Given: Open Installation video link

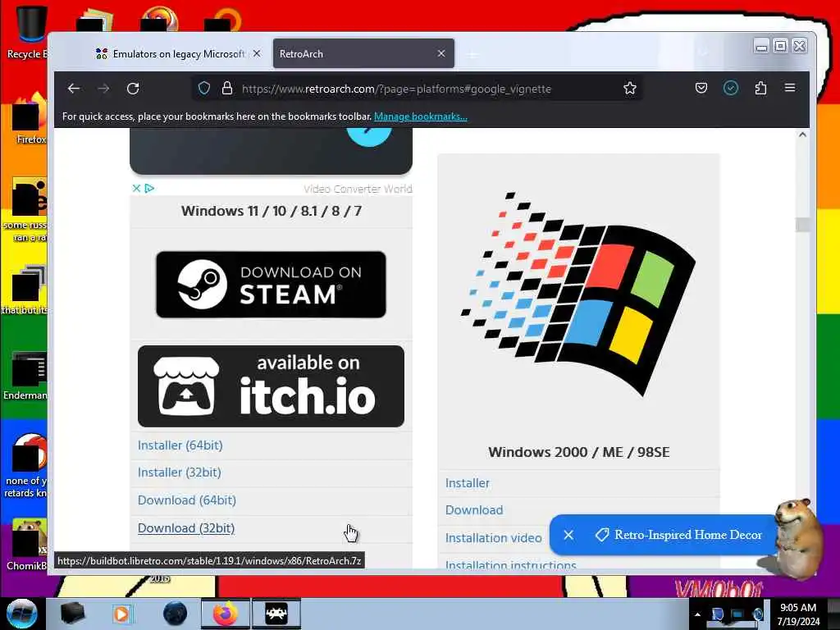Looking at the screenshot, I should point(493,538).
